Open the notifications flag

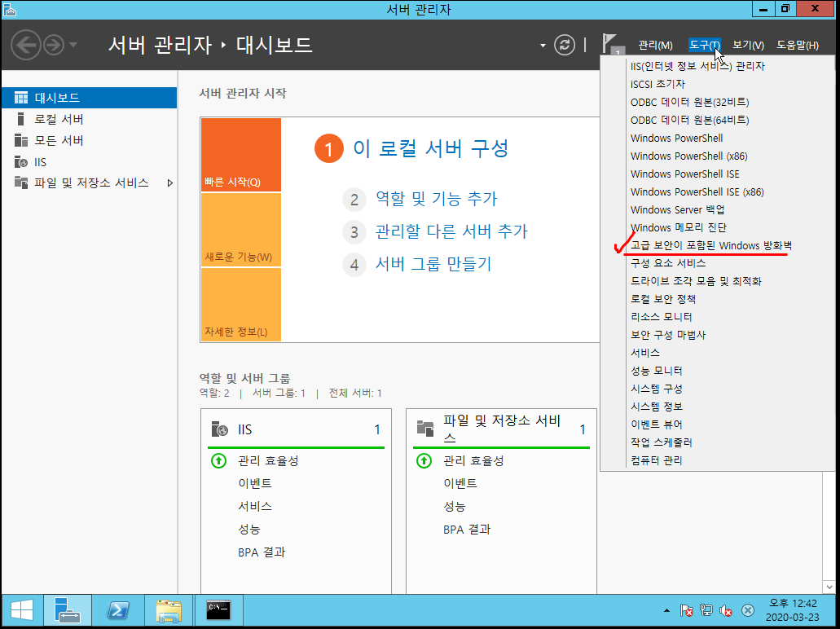coord(613,44)
